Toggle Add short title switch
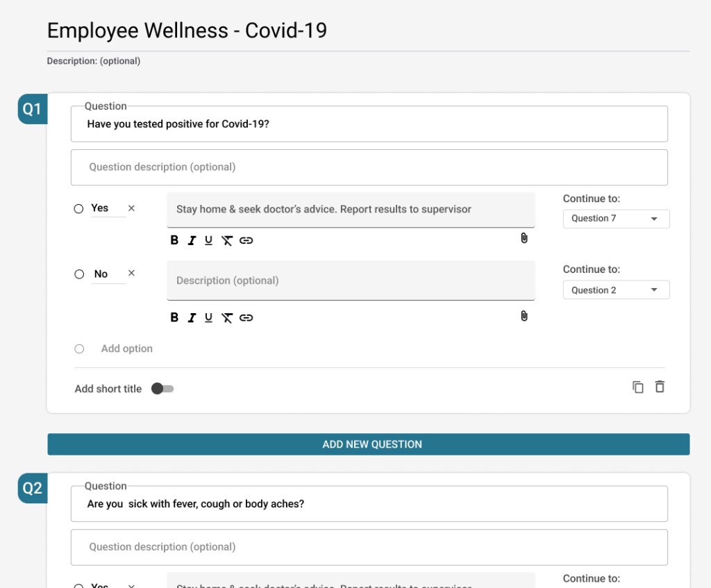This screenshot has height=588, width=711. tap(162, 389)
